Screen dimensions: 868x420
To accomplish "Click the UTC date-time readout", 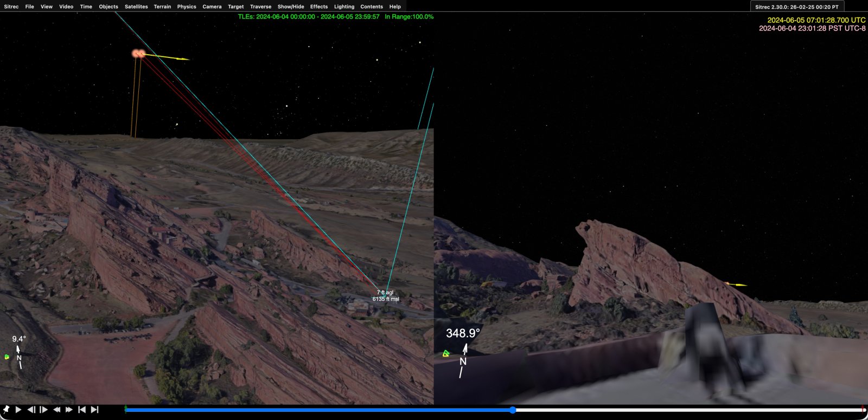I will click(816, 20).
